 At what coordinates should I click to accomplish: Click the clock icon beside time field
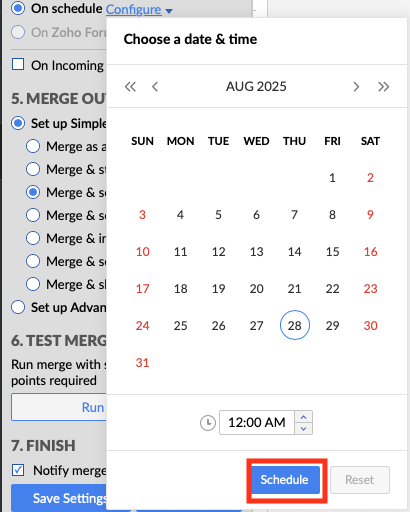(x=208, y=423)
